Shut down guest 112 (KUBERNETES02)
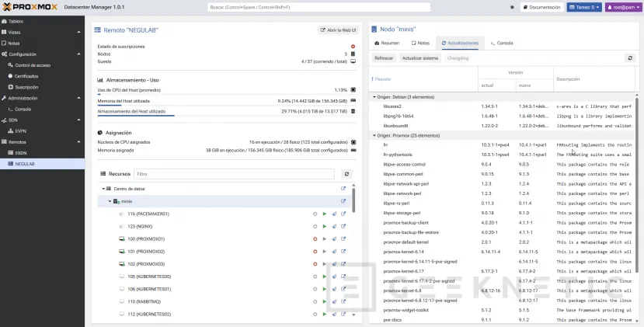 [315, 315]
